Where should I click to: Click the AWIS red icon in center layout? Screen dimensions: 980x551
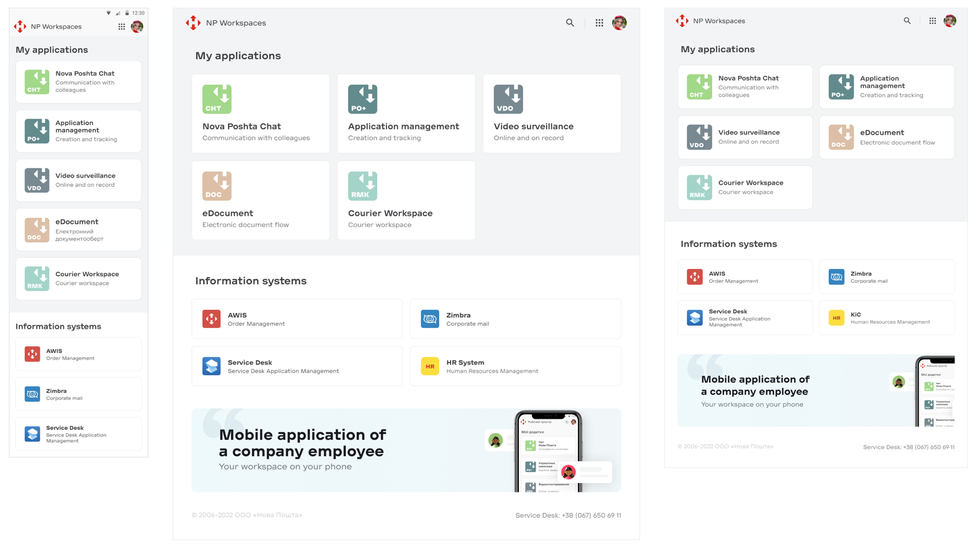coord(212,319)
